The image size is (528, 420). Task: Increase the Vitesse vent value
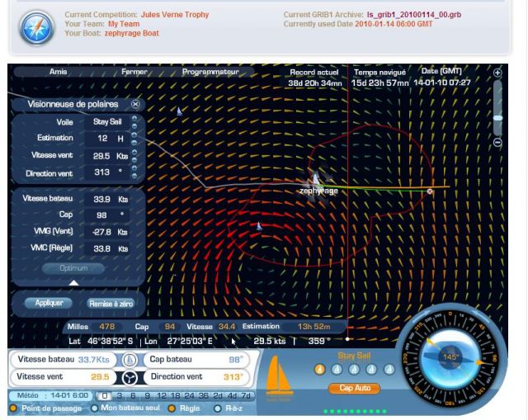coord(134,152)
